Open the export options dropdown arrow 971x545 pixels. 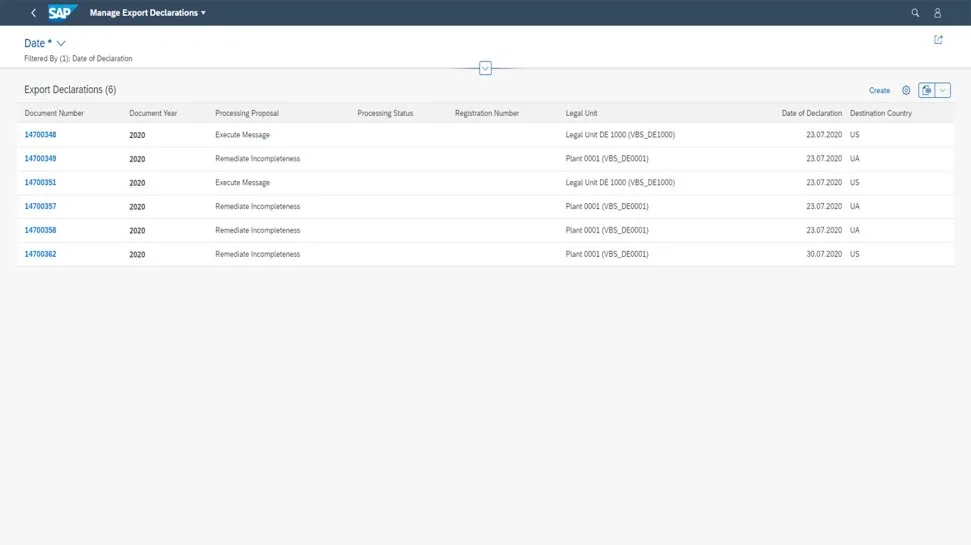(943, 90)
